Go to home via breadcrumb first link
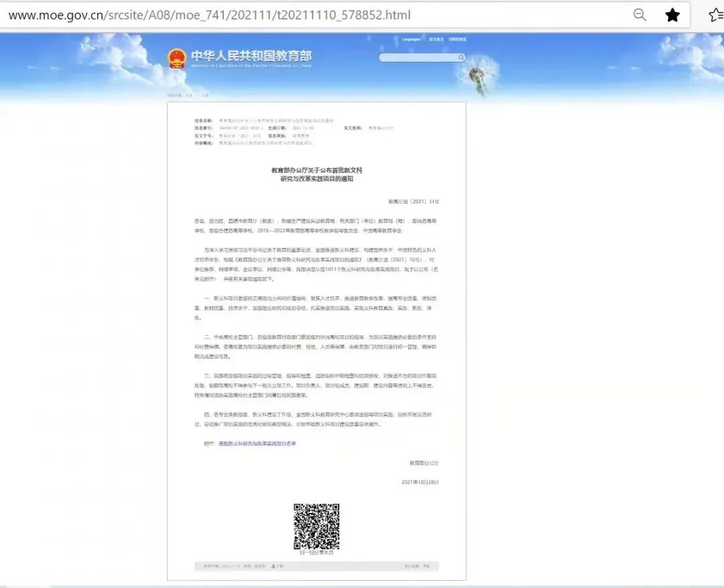This screenshot has height=588, width=724. [x=179, y=96]
